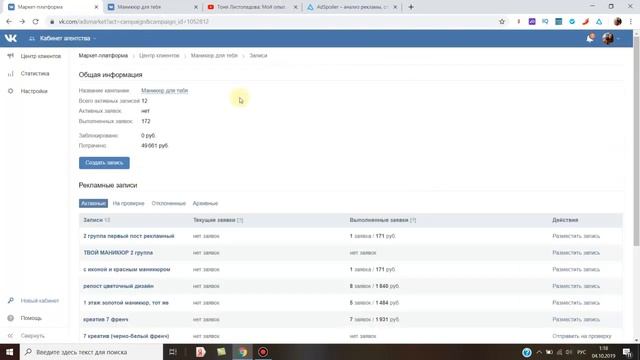This screenshot has width=640, height=360.
Task: Click the purple extension icon in toolbar
Action: click(x=532, y=22)
